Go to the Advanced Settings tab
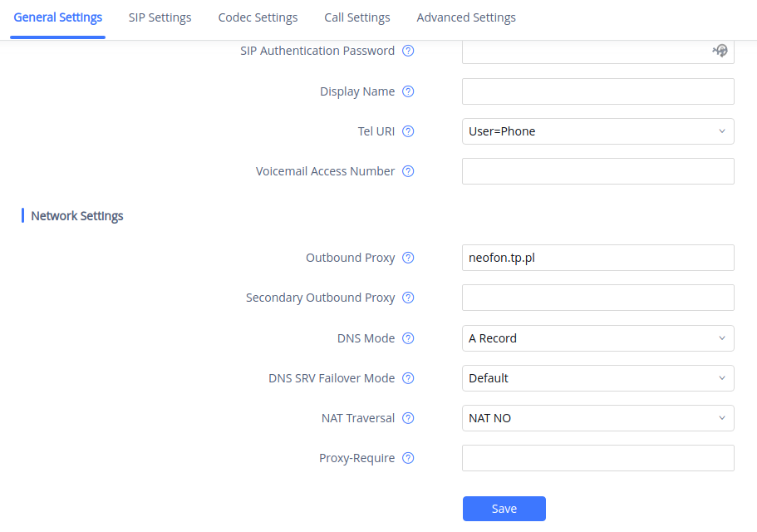Screen dimensions: 757x532 coord(466,17)
